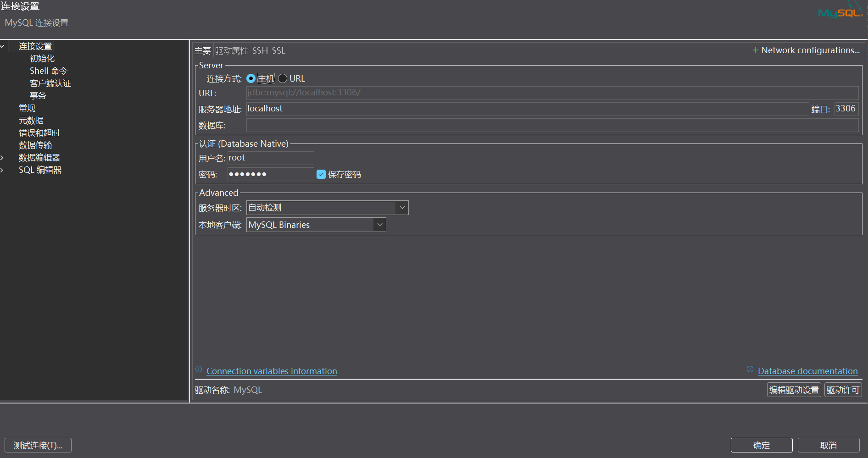Click the 驱动许可 button
The height and width of the screenshot is (458, 868).
click(843, 390)
